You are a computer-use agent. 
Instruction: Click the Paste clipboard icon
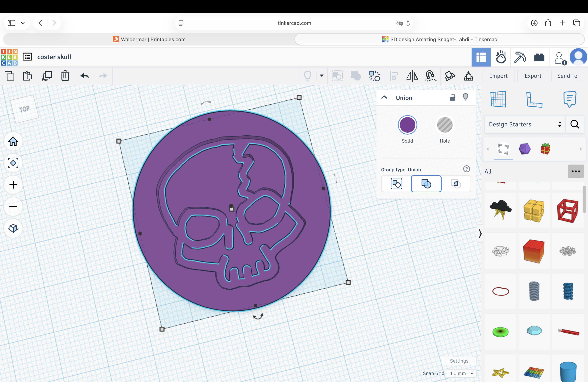pos(27,76)
